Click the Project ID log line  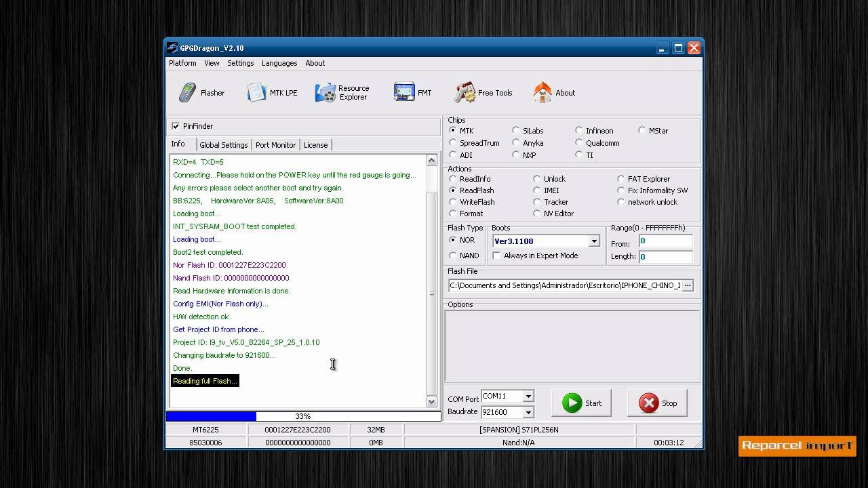coord(246,342)
